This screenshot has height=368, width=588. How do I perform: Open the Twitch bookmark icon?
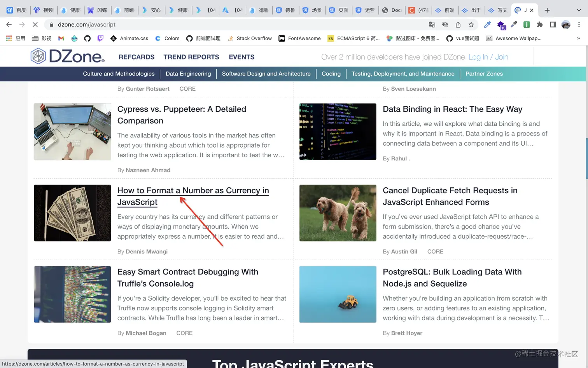(x=100, y=38)
